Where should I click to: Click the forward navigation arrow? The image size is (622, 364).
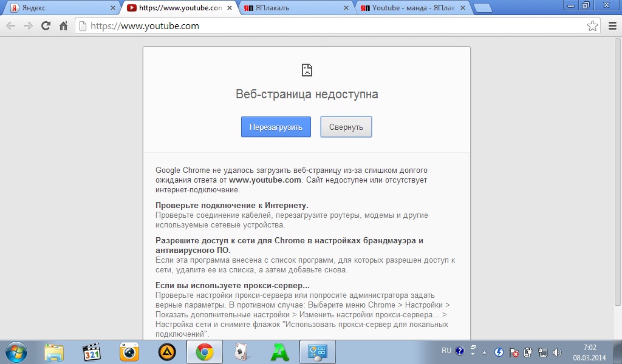coord(28,26)
